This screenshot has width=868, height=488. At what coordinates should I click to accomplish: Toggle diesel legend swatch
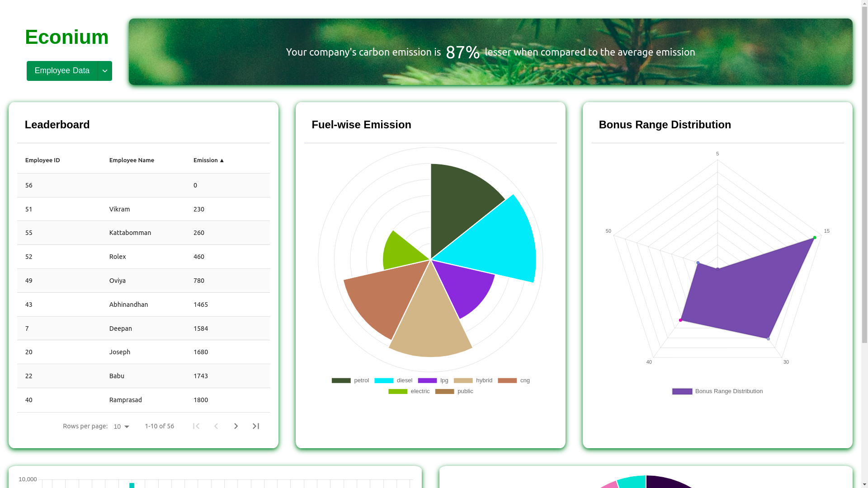[x=384, y=380]
